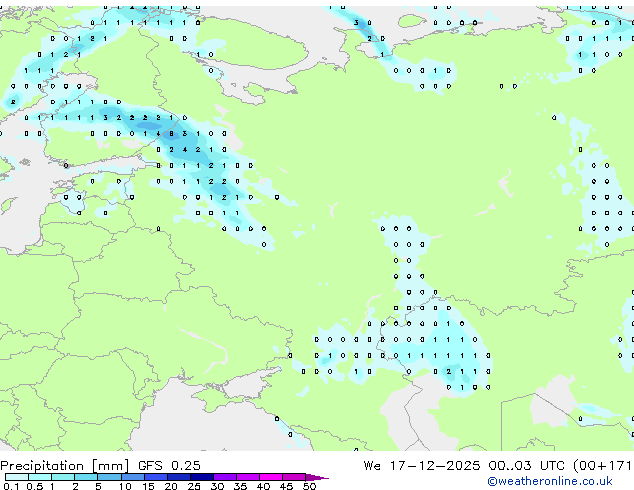
Task: Select the 0.5–1 mm legend color box
Action: click(40, 477)
